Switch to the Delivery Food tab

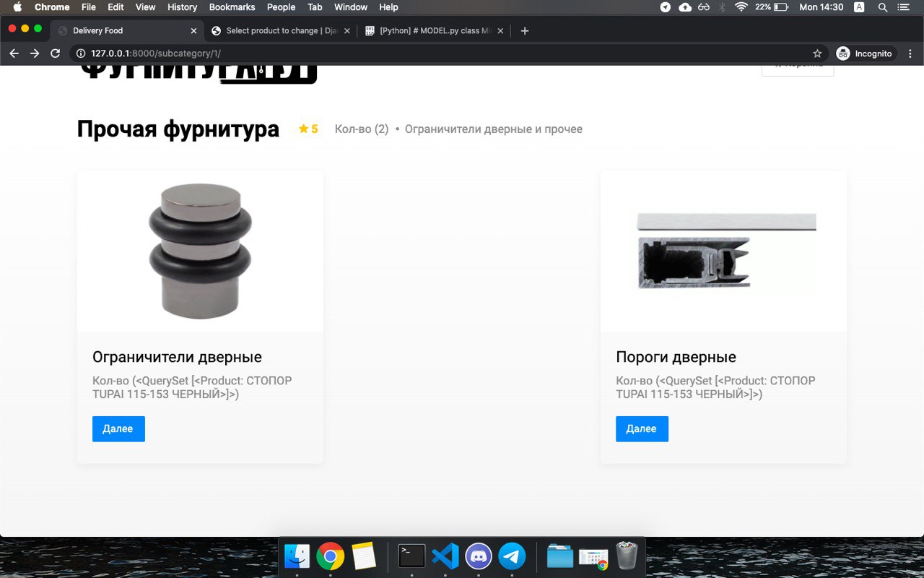[x=127, y=31]
